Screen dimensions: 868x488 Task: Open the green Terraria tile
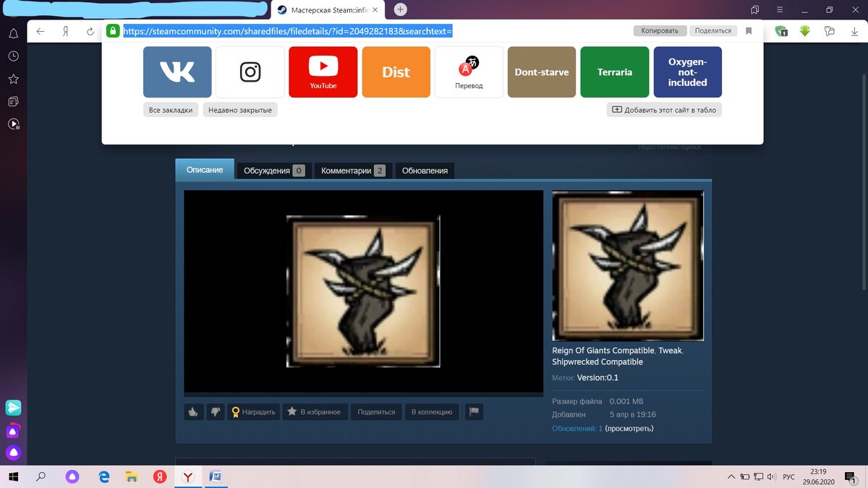coord(615,72)
